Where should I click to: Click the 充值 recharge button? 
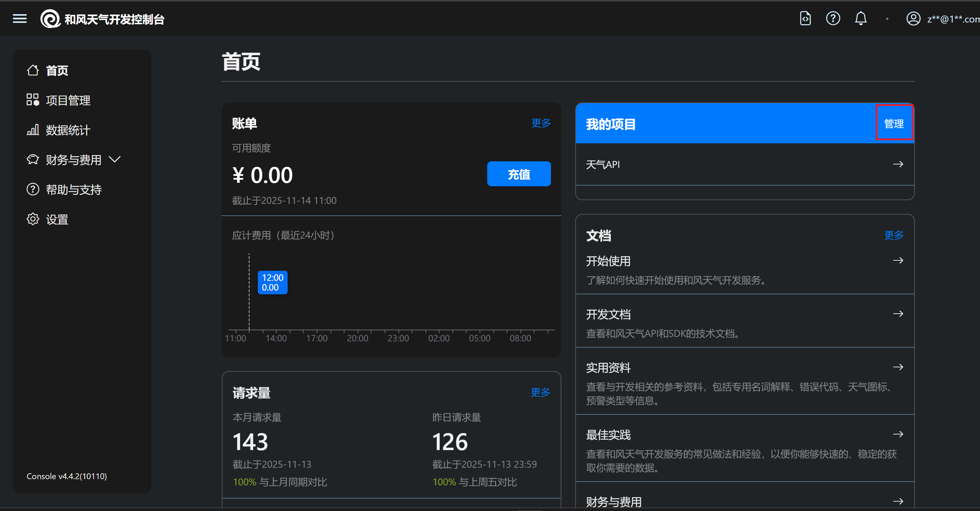click(x=518, y=174)
